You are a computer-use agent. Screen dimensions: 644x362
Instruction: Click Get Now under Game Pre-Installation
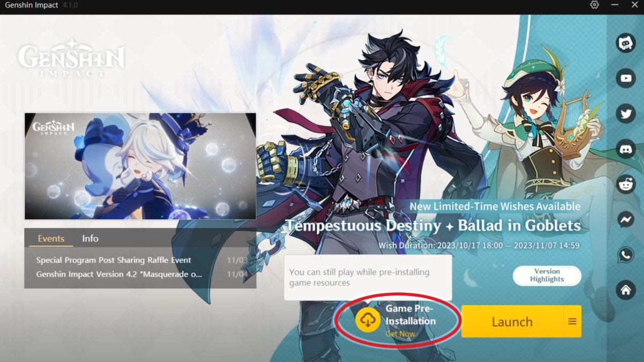(x=400, y=334)
